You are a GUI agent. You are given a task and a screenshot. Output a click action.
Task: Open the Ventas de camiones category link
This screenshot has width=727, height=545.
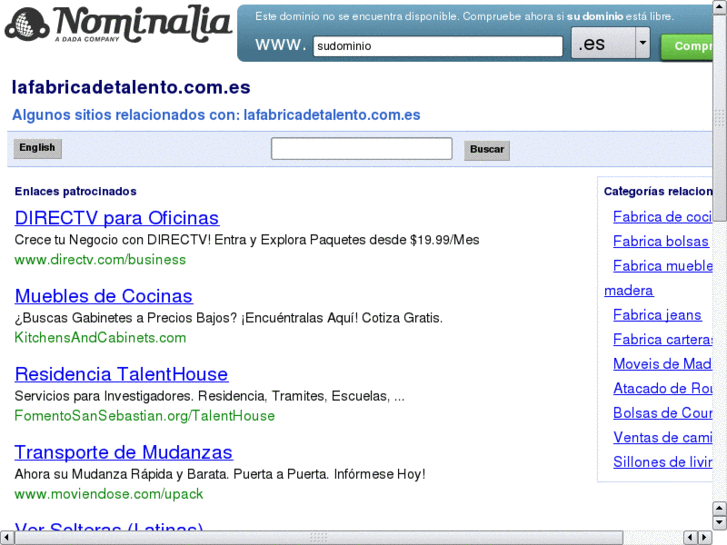(x=663, y=437)
